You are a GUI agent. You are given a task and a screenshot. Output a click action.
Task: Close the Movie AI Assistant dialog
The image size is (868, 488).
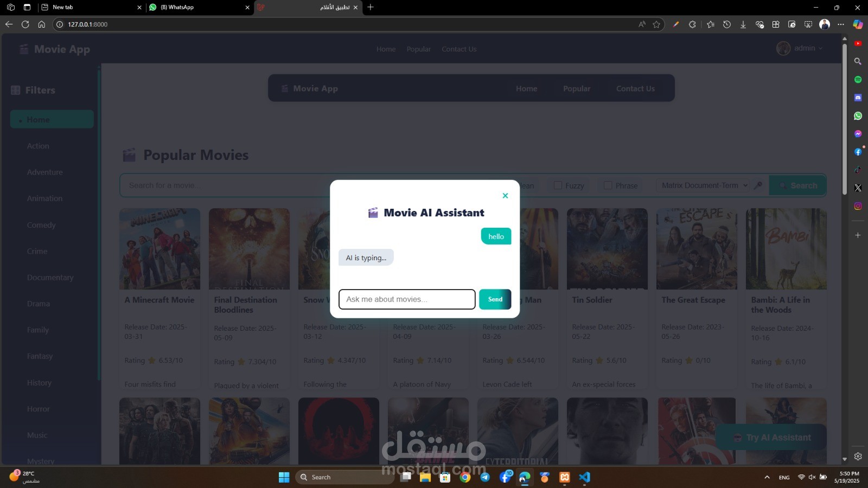pos(505,196)
